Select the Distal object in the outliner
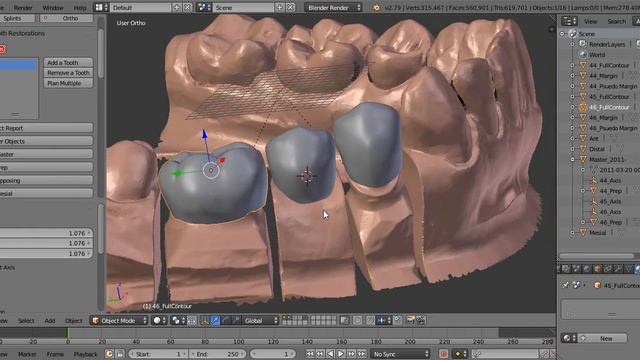 coord(597,149)
